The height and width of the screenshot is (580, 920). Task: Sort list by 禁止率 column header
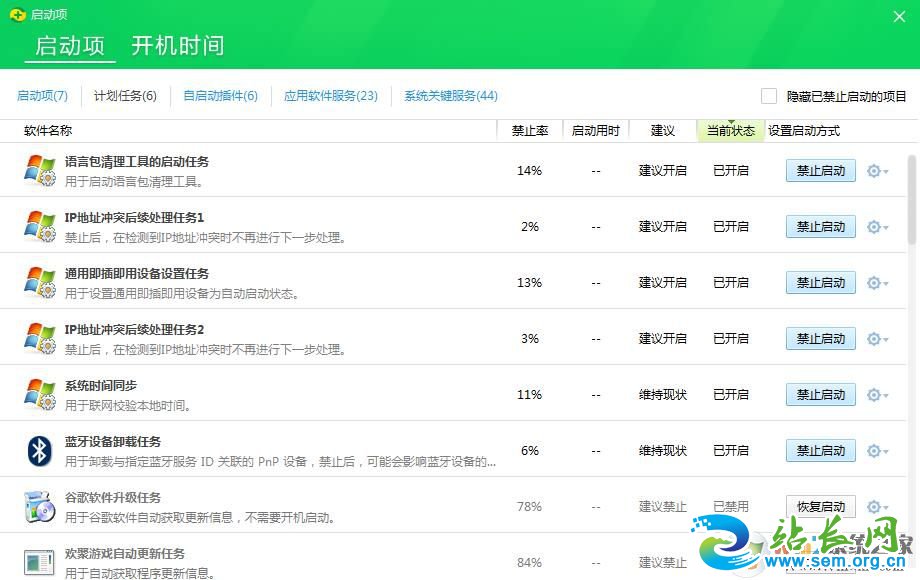point(529,131)
